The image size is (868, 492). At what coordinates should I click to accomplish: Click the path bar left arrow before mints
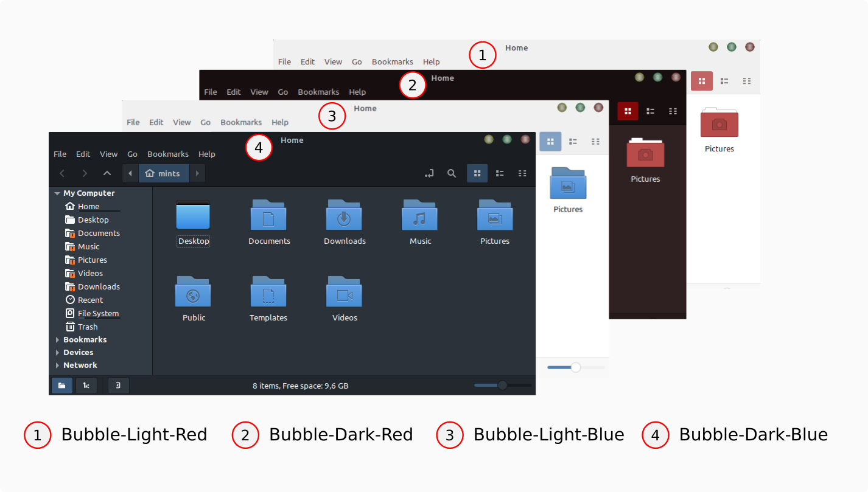130,173
